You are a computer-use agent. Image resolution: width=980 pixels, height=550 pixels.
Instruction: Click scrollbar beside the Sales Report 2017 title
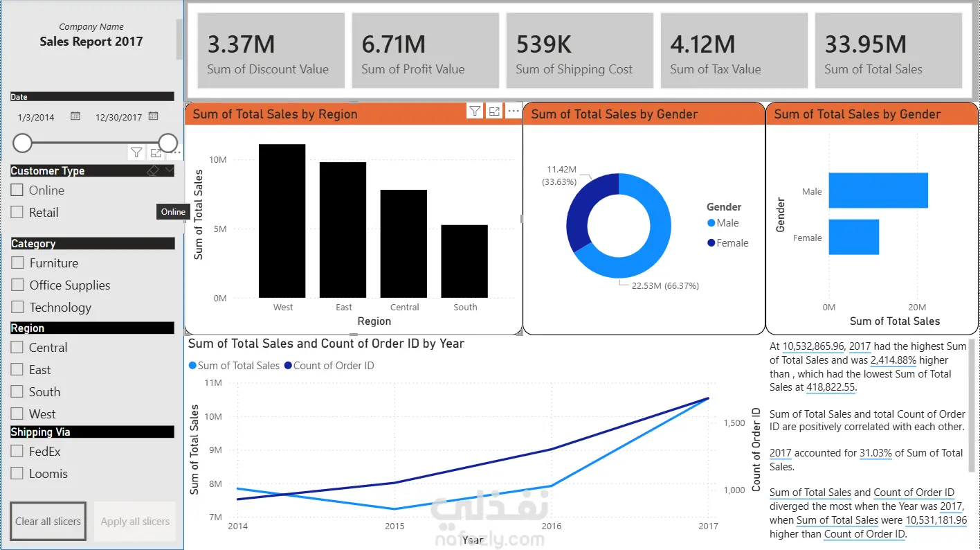pyautogui.click(x=180, y=39)
